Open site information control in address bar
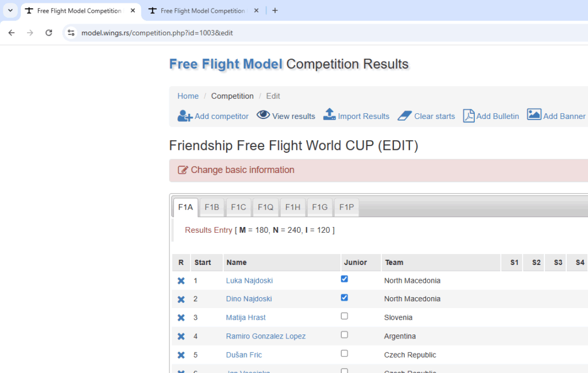The image size is (588, 373). tap(71, 33)
